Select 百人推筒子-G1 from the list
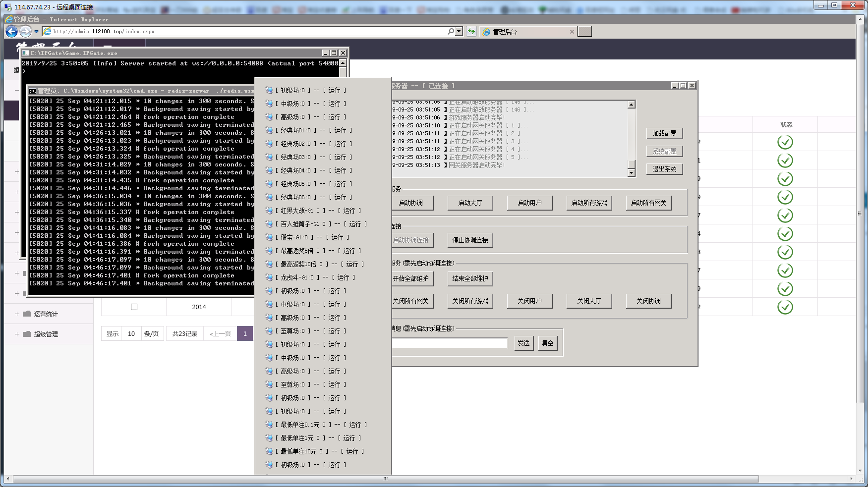 [303, 224]
